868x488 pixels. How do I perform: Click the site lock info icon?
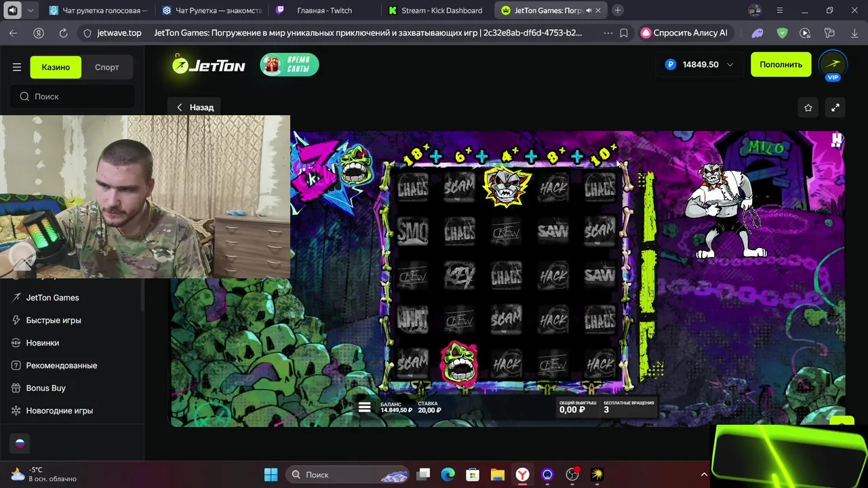(87, 33)
